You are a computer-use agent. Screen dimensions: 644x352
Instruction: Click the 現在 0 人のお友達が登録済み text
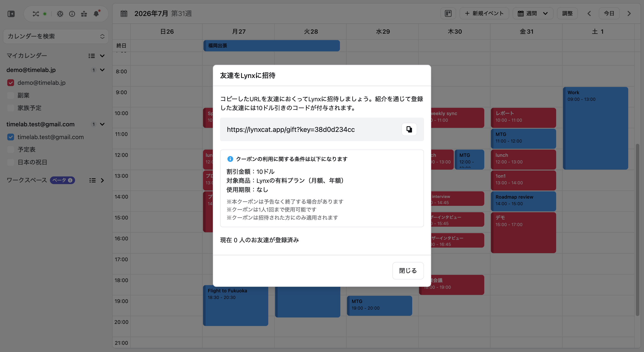click(260, 240)
